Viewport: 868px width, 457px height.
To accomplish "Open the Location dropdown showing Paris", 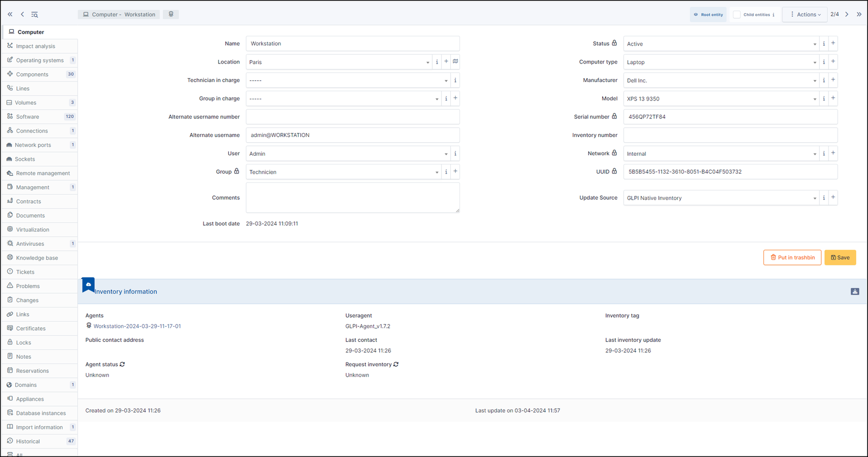I will coord(339,62).
